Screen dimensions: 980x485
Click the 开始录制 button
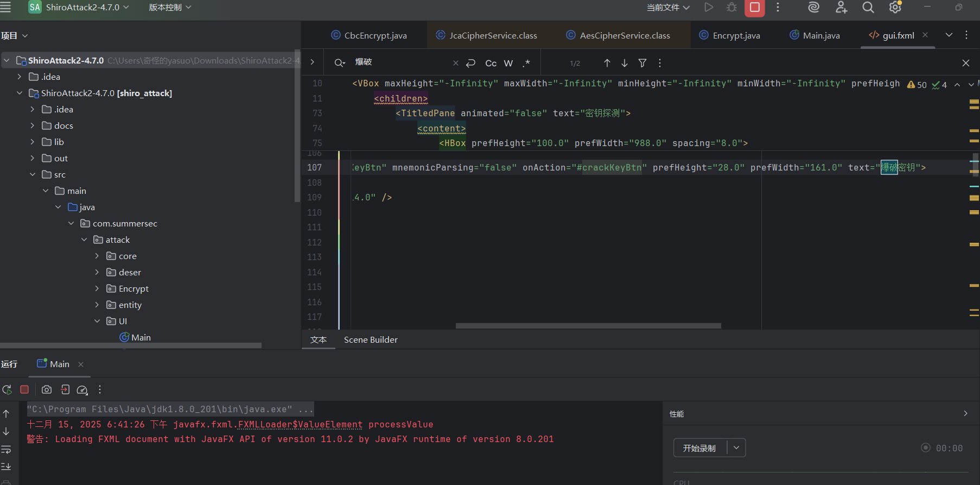699,448
